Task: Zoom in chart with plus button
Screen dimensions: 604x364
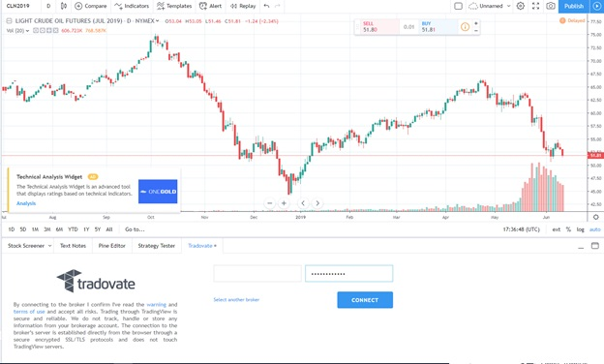Action: tap(284, 203)
